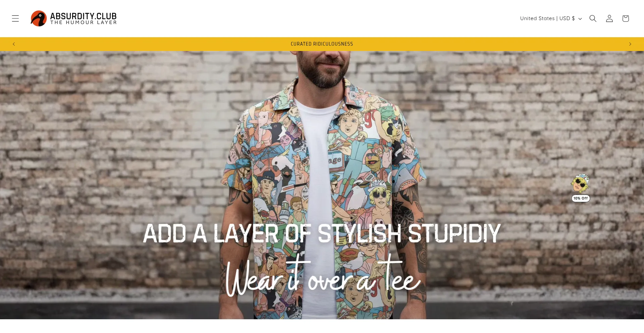Show the previous announcement with left arrow
Screen dimensions: 644x333
tap(14, 44)
